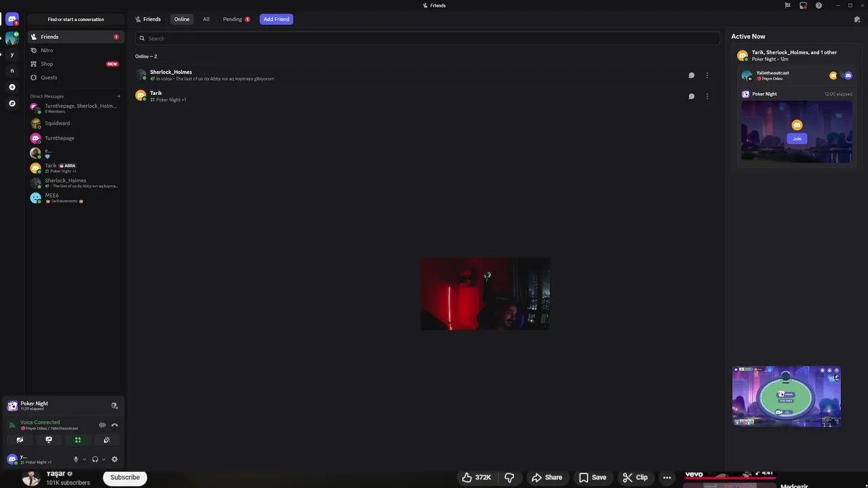Image resolution: width=868 pixels, height=488 pixels.
Task: Click the friends Search field
Action: 427,38
